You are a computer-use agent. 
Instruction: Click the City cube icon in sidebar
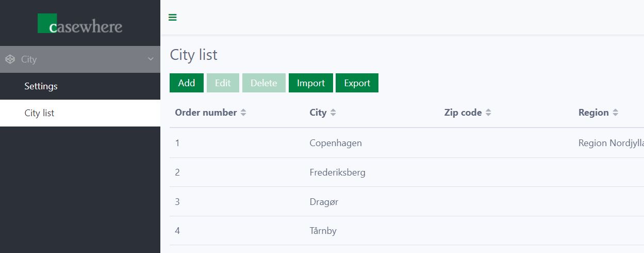pos(10,59)
